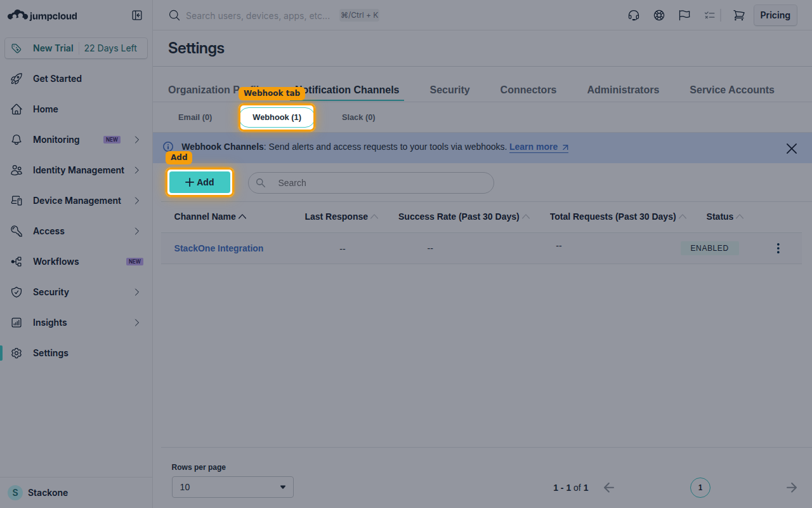Collapse the left sidebar using the panel icon
This screenshot has width=812, height=508.
click(x=137, y=15)
